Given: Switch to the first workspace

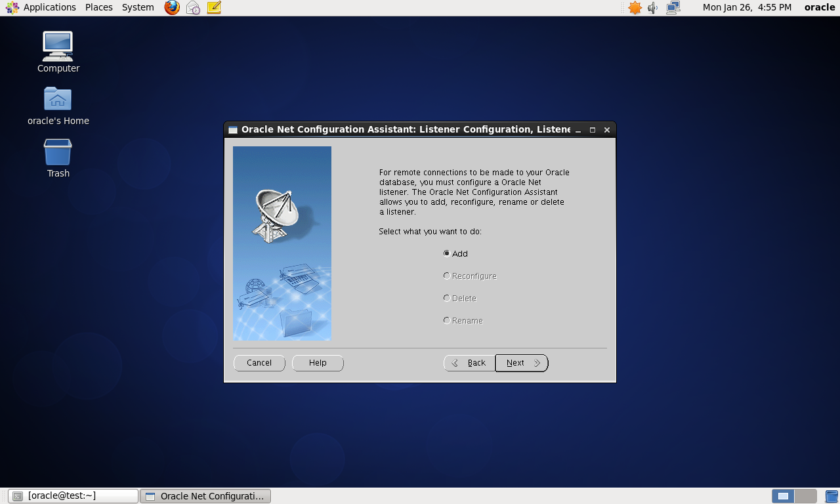Looking at the screenshot, I should (783, 496).
